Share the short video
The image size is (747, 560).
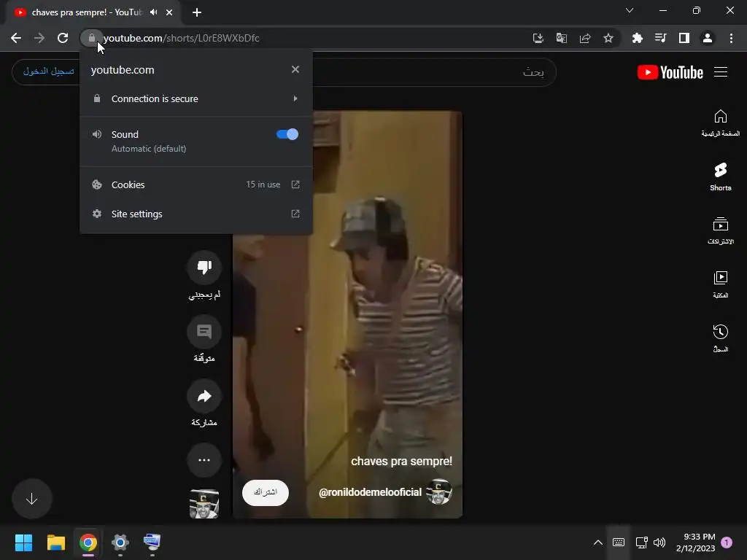tap(204, 396)
